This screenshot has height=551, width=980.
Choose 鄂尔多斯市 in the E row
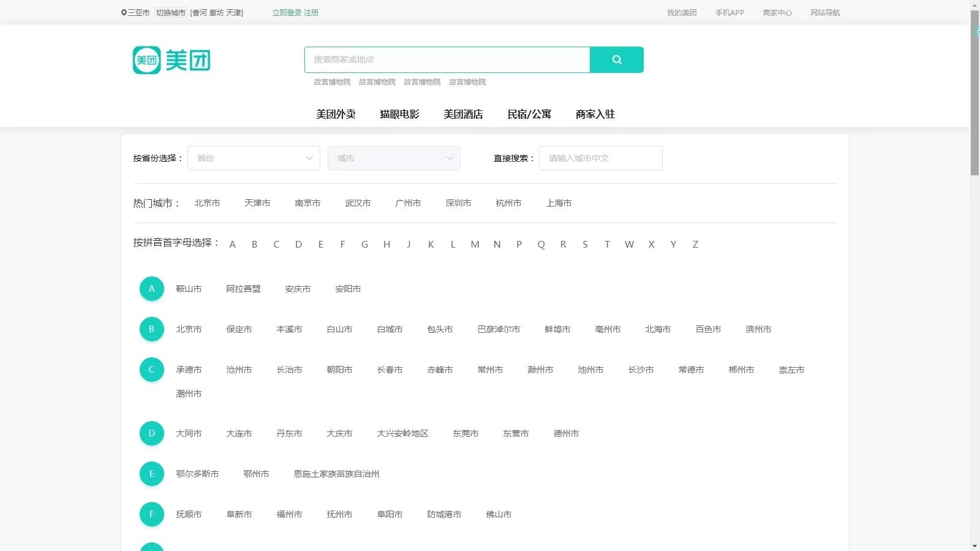click(197, 474)
